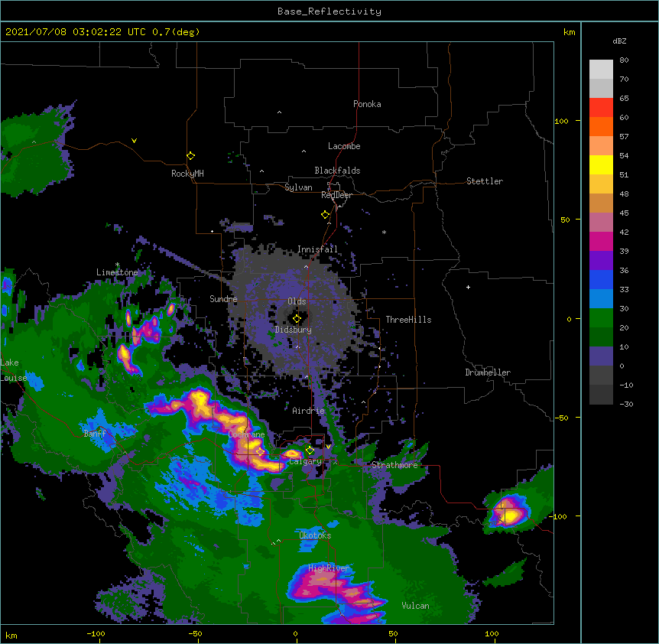Select the magenta 39-42 dBZ legend swatch
This screenshot has height=644, width=659.
[601, 241]
